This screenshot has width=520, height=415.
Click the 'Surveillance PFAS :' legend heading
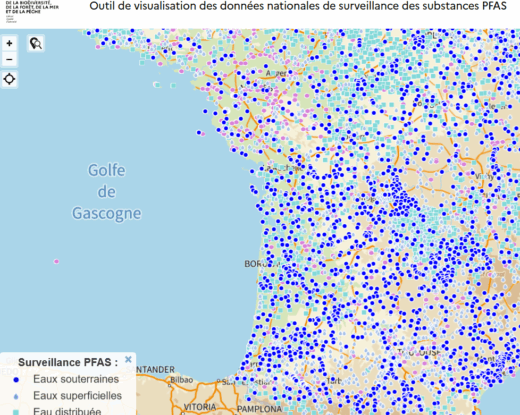tap(68, 362)
